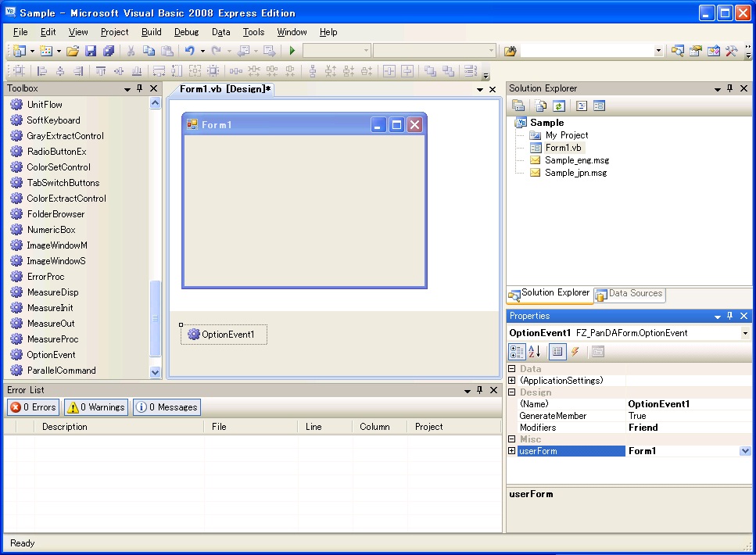
Task: Click the Cut scissors icon
Action: [131, 51]
